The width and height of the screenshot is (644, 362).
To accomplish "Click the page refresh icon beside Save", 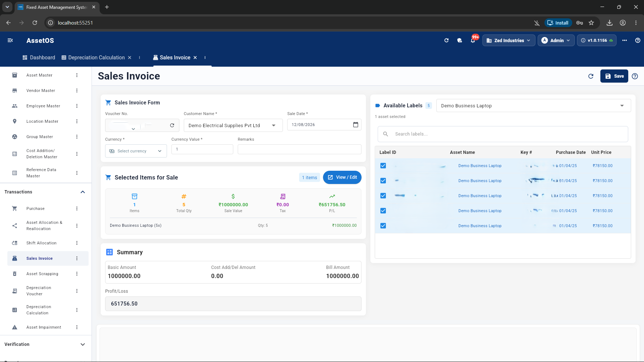I will click(x=591, y=76).
